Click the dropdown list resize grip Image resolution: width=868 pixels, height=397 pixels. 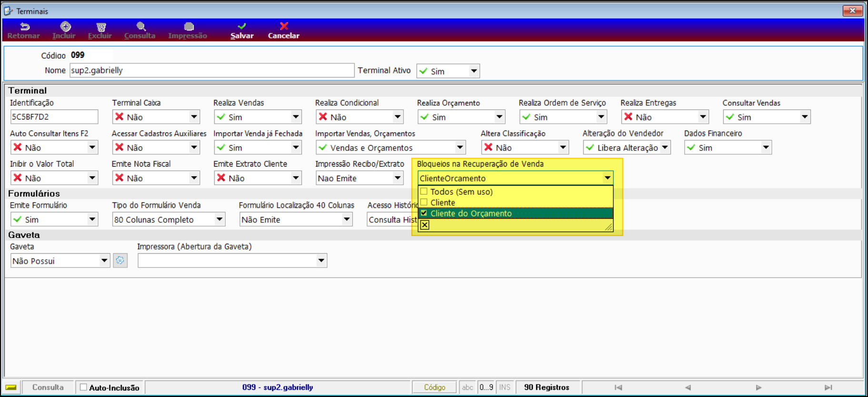(x=609, y=227)
